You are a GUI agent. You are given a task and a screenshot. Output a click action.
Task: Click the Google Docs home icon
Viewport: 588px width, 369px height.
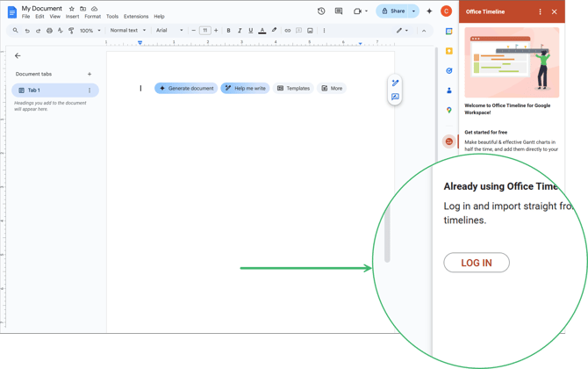[x=12, y=12]
